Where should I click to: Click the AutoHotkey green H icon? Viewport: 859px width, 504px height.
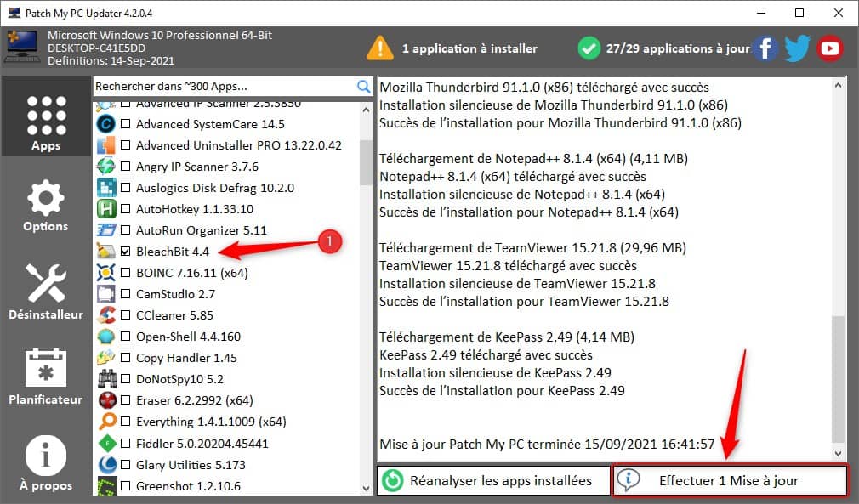(105, 209)
